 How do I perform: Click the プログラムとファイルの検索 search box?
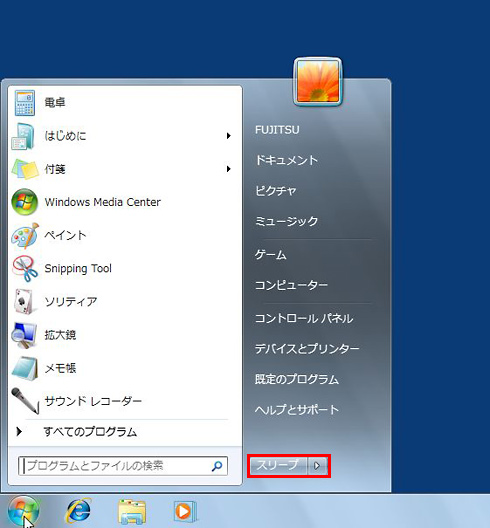click(123, 466)
